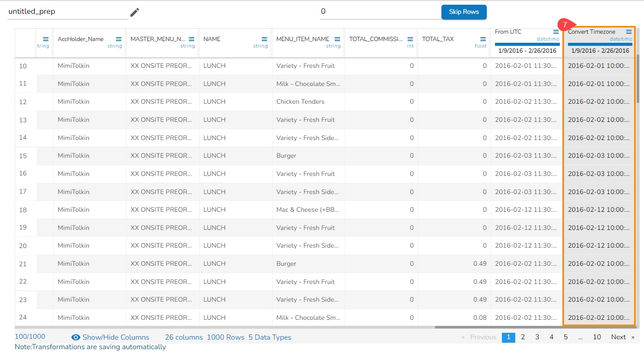
Task: Click the skip rows number field
Action: (380, 12)
